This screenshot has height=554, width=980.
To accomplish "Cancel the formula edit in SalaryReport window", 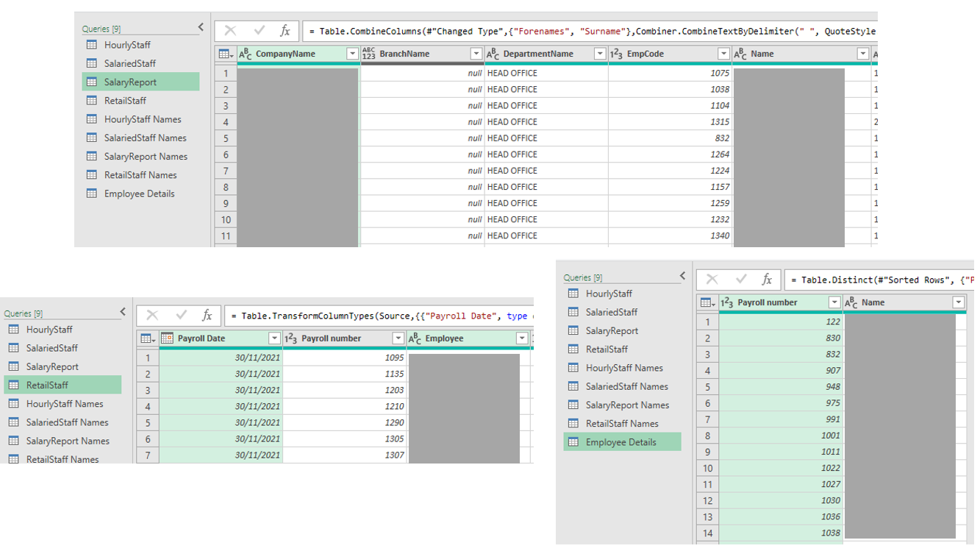I will pos(231,31).
